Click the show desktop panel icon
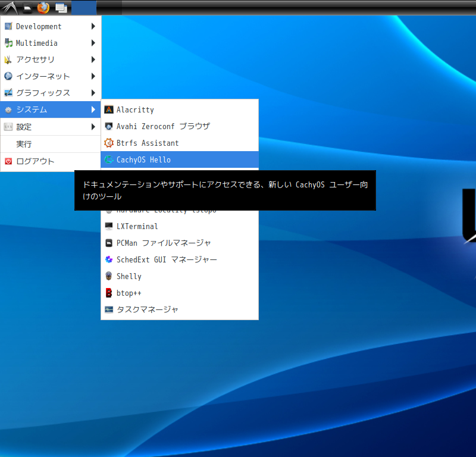Screen dimensions: 476x457 tap(61, 8)
